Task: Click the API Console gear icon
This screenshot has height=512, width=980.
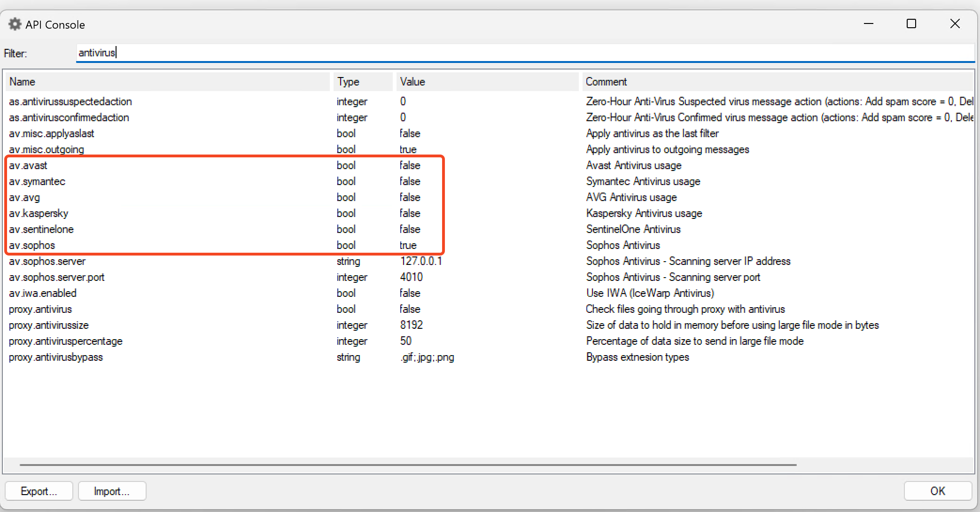Action: pyautogui.click(x=15, y=24)
